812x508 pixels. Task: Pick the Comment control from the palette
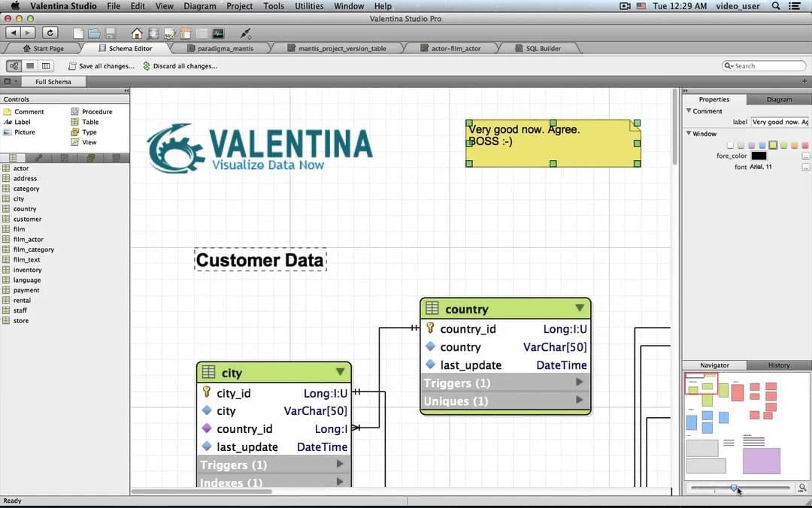click(x=29, y=112)
